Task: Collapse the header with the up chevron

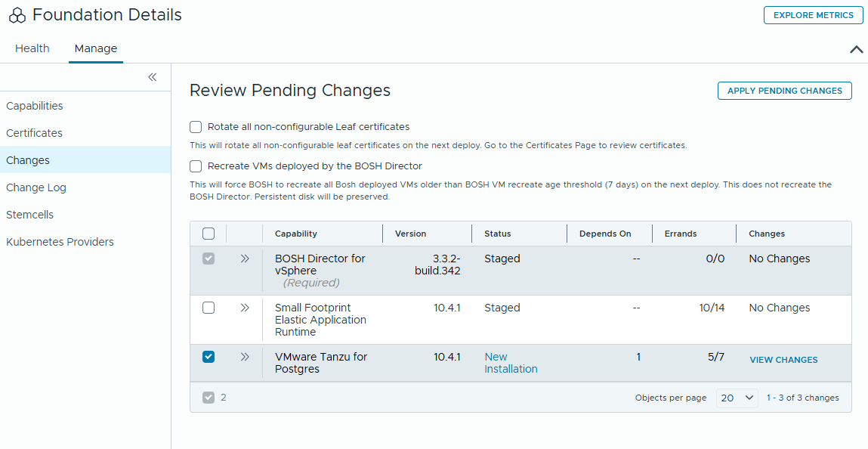Action: pos(856,49)
